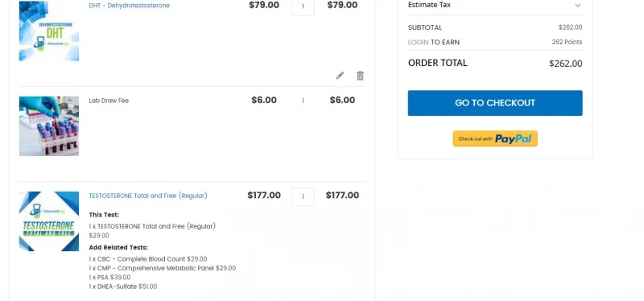644x301 pixels.
Task: Check out with PayPal
Action: pos(495,138)
